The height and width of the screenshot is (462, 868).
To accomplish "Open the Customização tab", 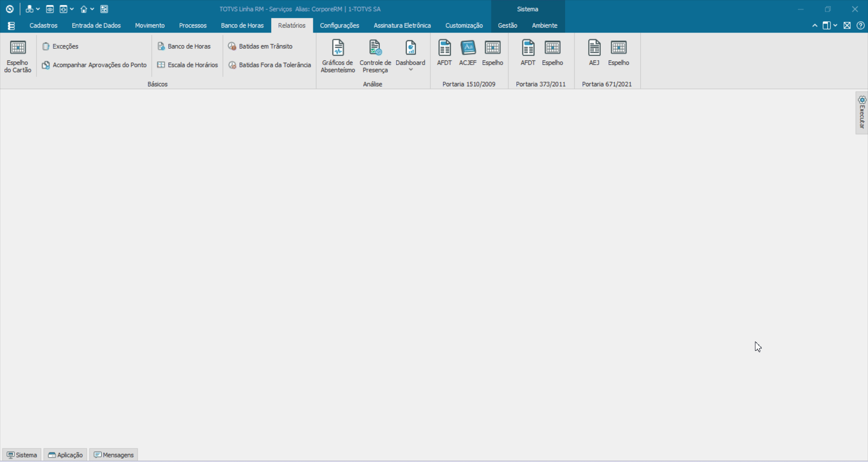I will pyautogui.click(x=464, y=26).
